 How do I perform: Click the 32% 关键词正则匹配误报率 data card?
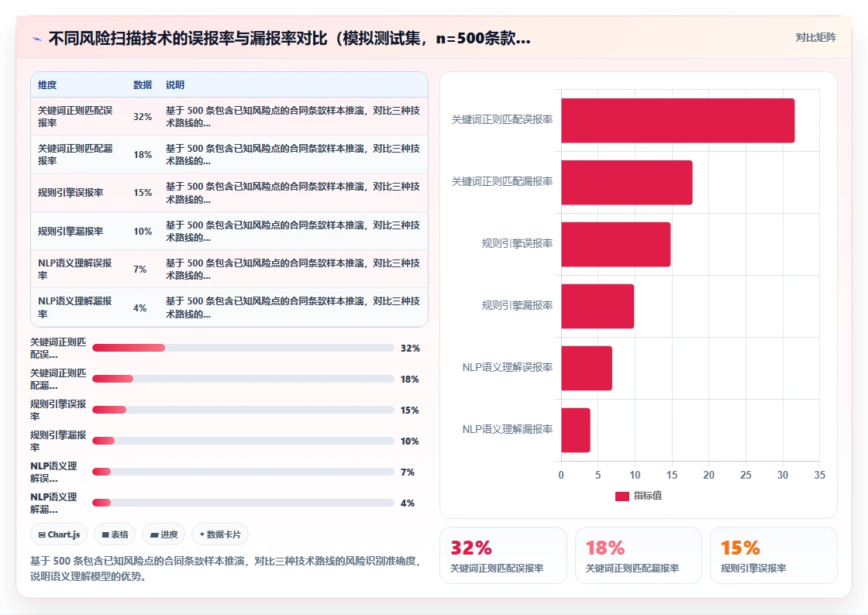pyautogui.click(x=503, y=555)
